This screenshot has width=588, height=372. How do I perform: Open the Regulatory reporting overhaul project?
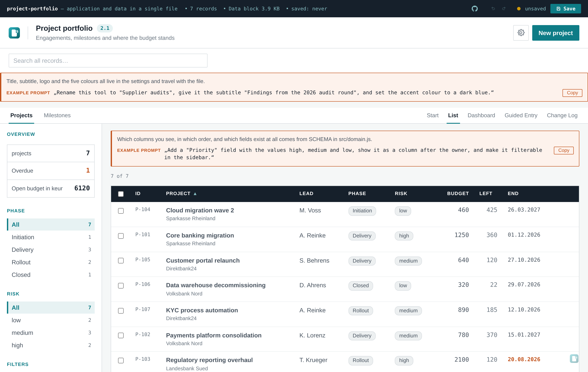click(209, 360)
